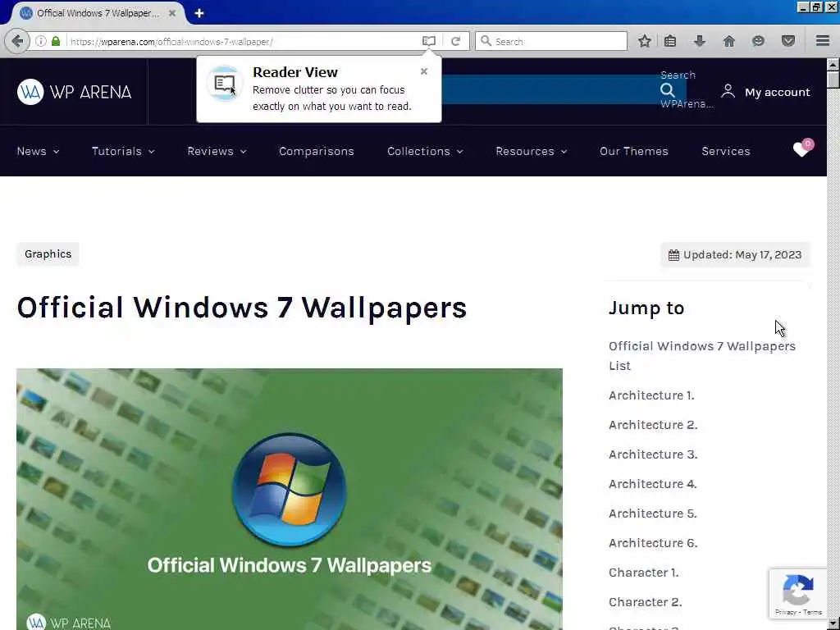
Task: Save page to Pocket icon
Action: pos(788,41)
